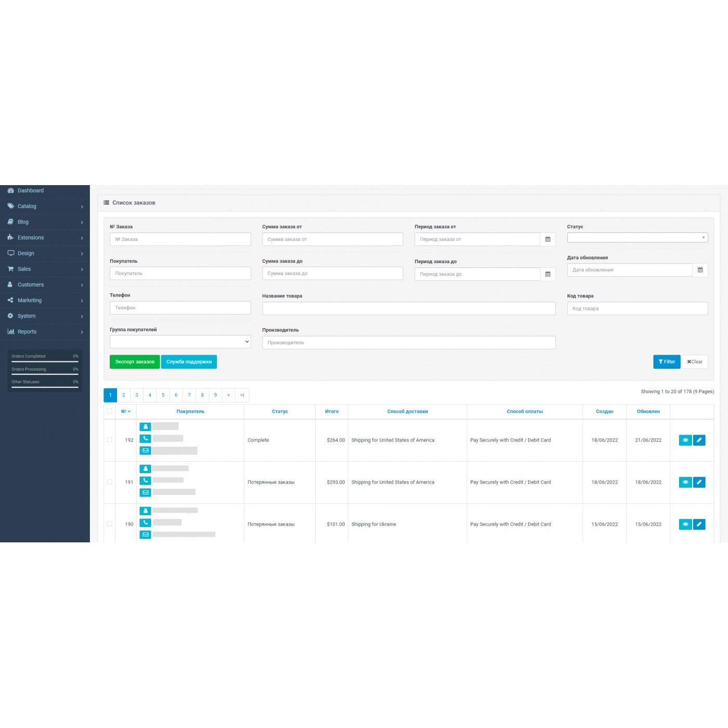Open the Группа покупателей dropdown
Screen dimensions: 728x728
tap(180, 342)
